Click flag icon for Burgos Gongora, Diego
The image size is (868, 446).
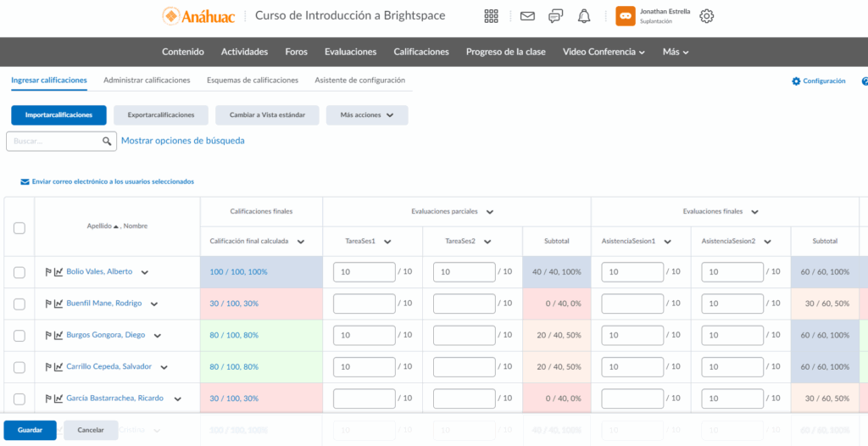48,336
